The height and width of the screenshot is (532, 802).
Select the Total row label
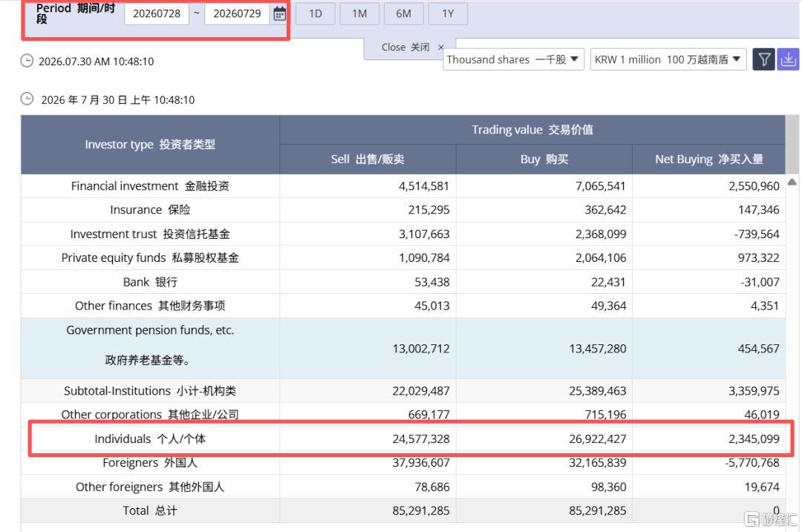[150, 510]
